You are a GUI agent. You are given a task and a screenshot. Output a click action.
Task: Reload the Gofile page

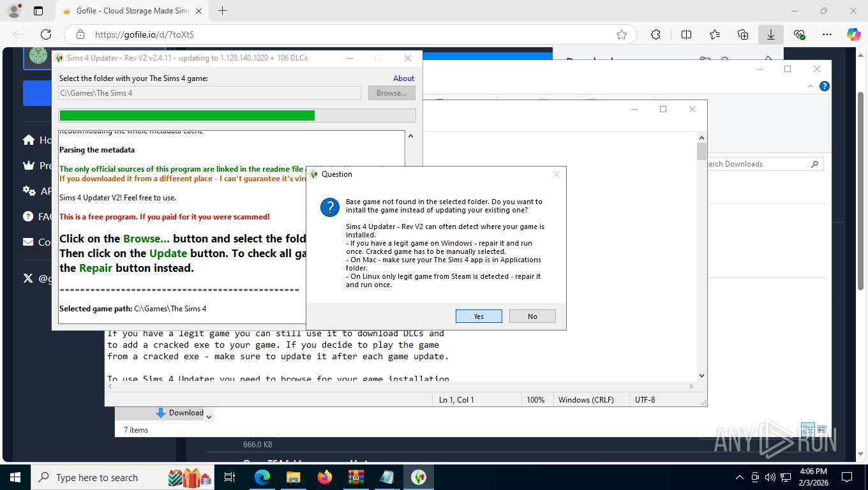coord(46,34)
